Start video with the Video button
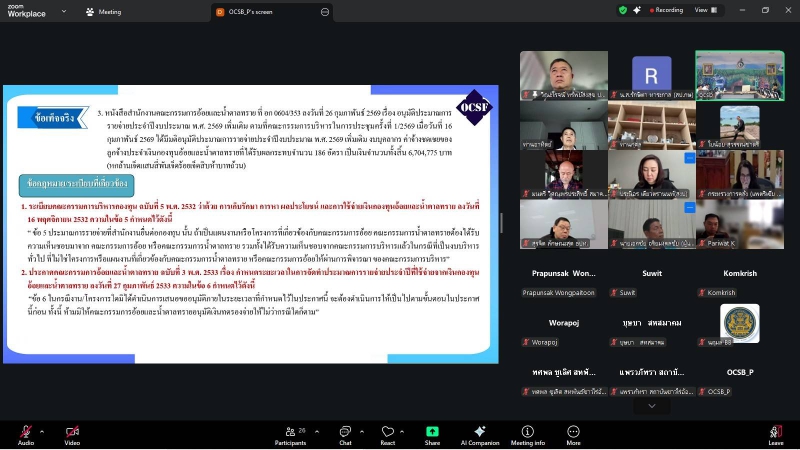 pyautogui.click(x=72, y=431)
